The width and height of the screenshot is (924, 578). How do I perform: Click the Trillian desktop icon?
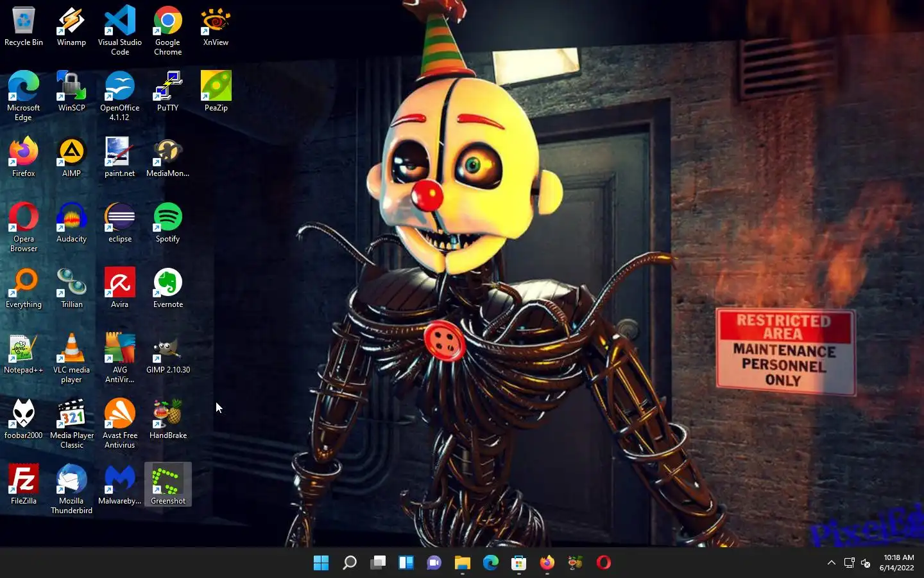tap(71, 289)
